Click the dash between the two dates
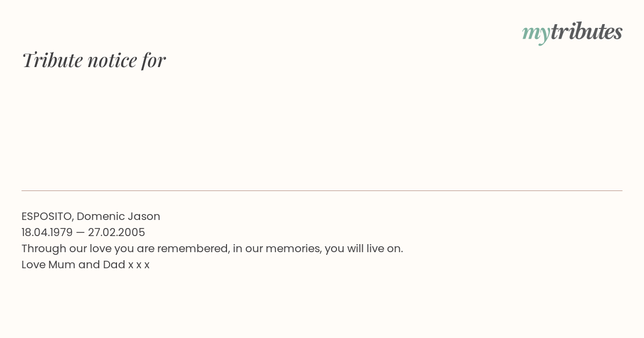The image size is (644, 338). (x=80, y=233)
